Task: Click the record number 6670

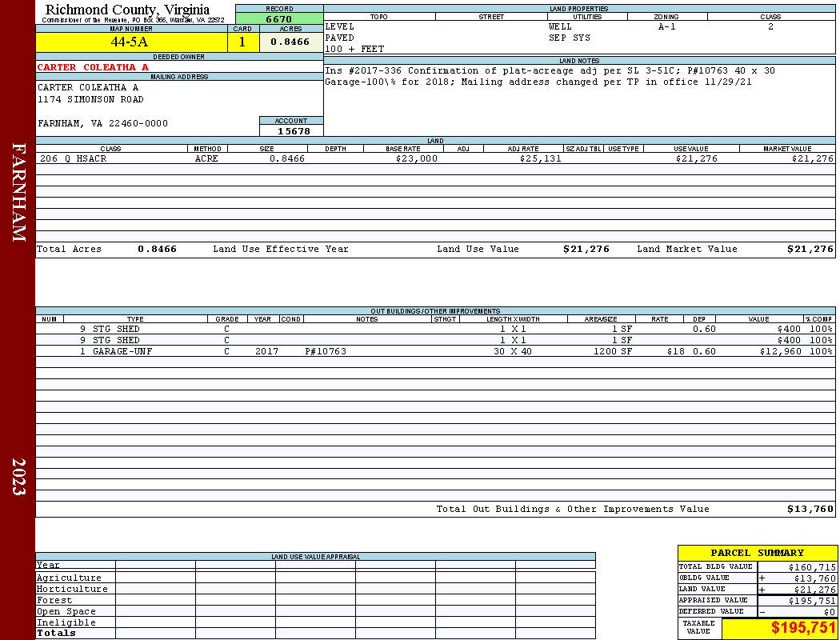Action: pos(279,18)
